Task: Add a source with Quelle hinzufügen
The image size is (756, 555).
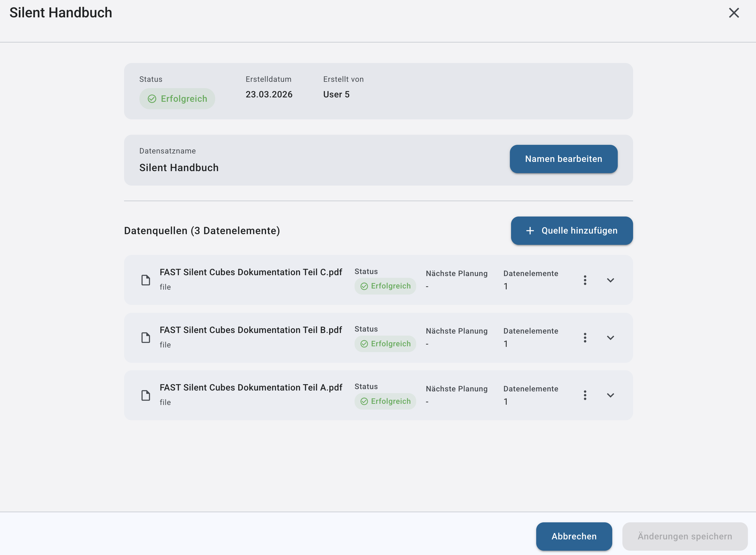Action: point(572,231)
